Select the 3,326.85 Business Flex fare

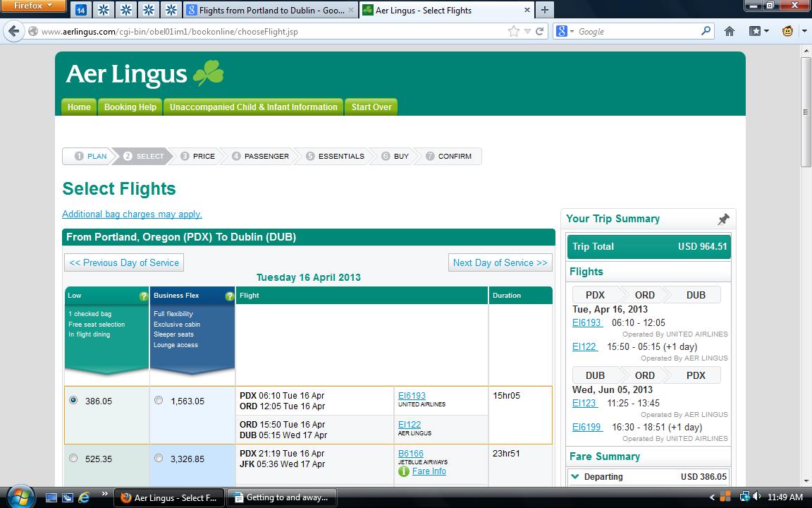pos(159,459)
